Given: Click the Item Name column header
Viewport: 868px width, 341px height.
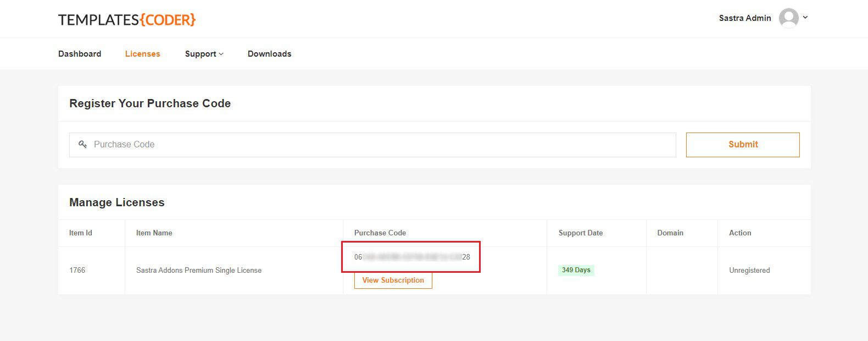Looking at the screenshot, I should tap(154, 233).
